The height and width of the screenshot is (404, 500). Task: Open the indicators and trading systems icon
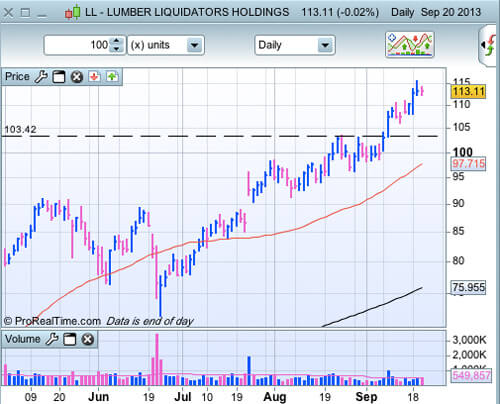[x=410, y=45]
